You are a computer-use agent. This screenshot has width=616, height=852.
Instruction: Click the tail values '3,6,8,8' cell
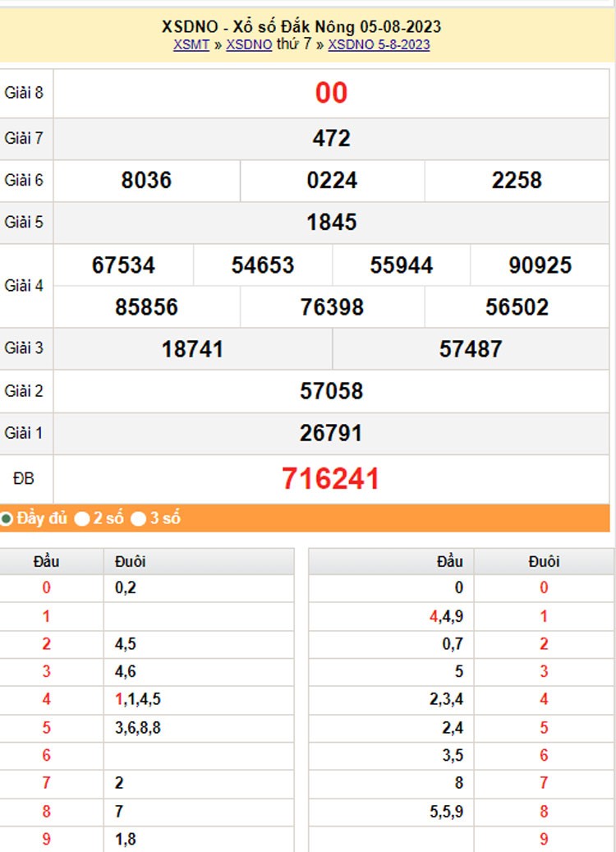138,727
